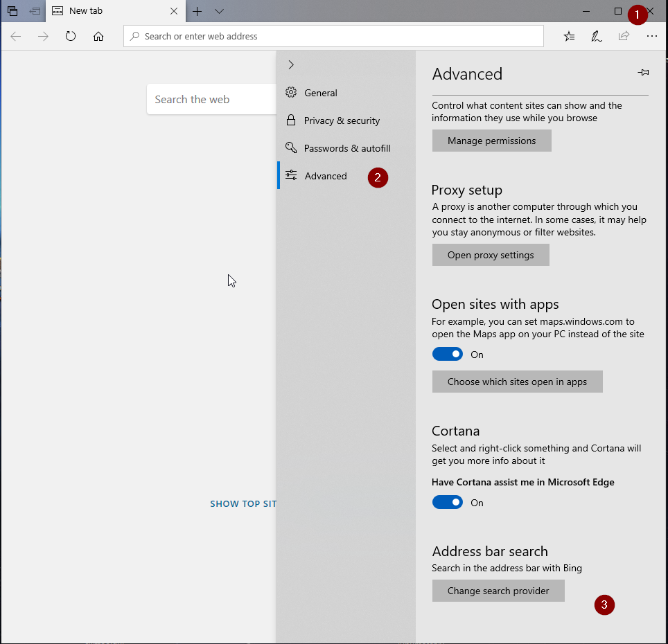Maximize the Edge window
The height and width of the screenshot is (644, 668).
[x=617, y=11]
